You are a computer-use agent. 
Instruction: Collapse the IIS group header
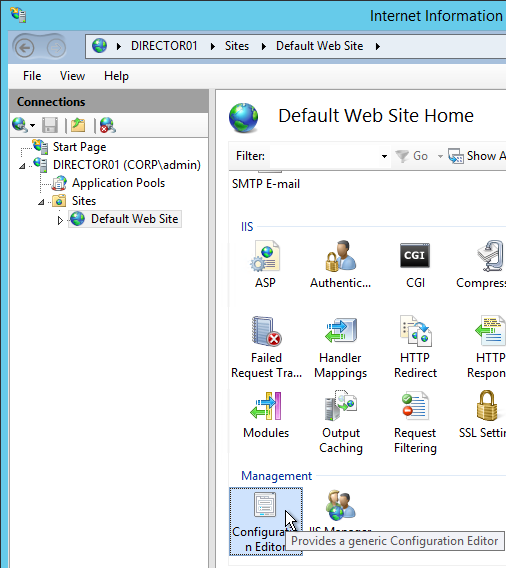click(x=247, y=227)
